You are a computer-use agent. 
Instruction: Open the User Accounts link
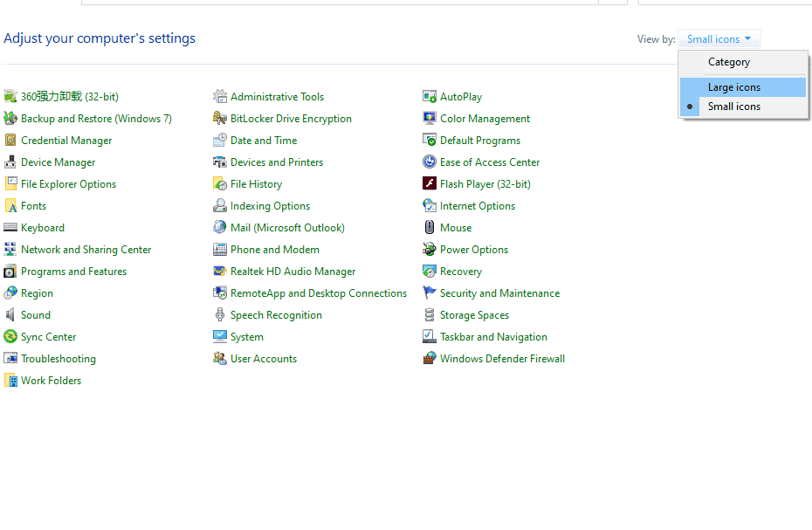(263, 359)
